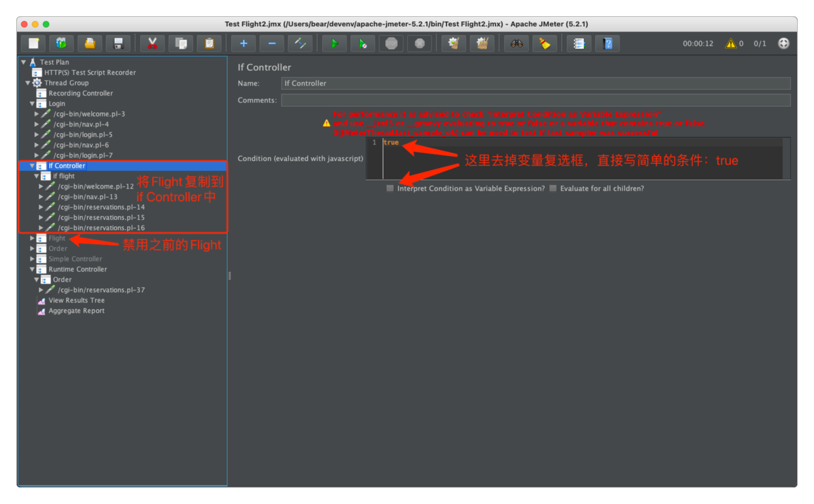
Task: Select the Recording Controller item
Action: pos(81,93)
